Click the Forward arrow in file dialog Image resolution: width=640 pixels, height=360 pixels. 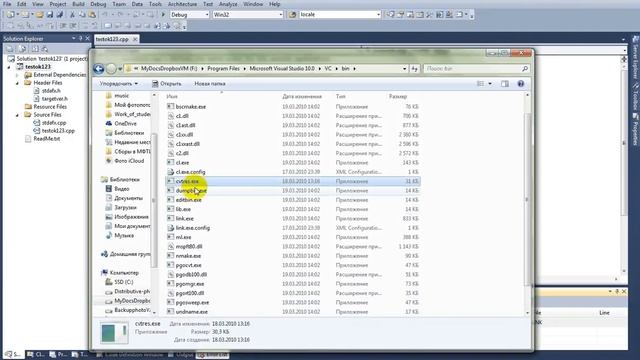tap(111, 69)
